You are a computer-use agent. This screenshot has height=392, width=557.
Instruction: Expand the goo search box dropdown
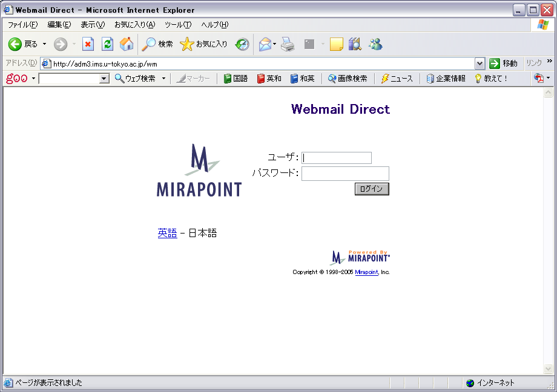click(x=104, y=79)
